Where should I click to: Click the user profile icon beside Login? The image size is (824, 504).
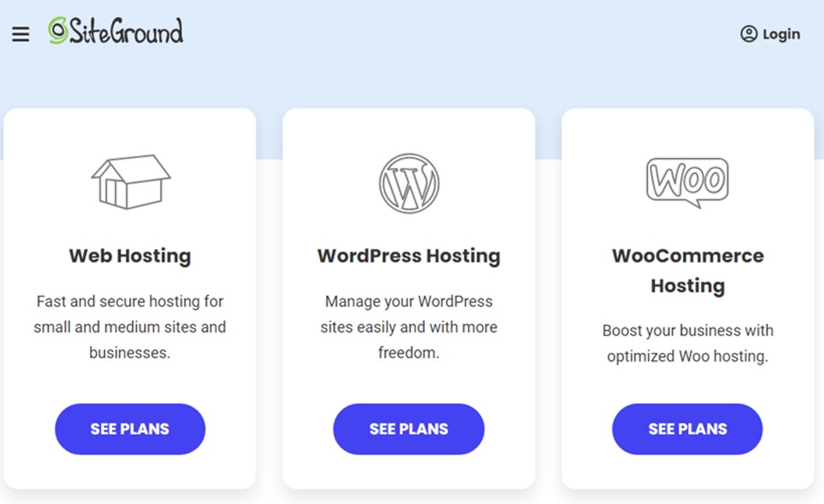point(749,34)
